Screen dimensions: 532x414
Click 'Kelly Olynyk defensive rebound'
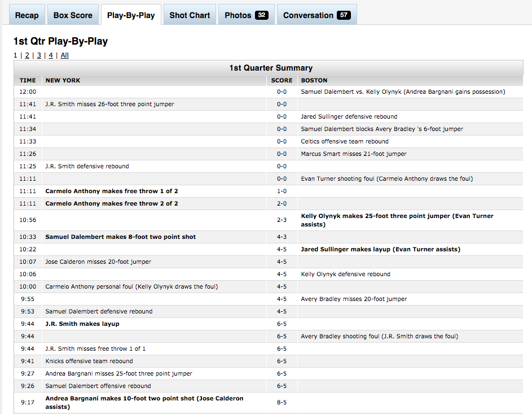pos(346,274)
